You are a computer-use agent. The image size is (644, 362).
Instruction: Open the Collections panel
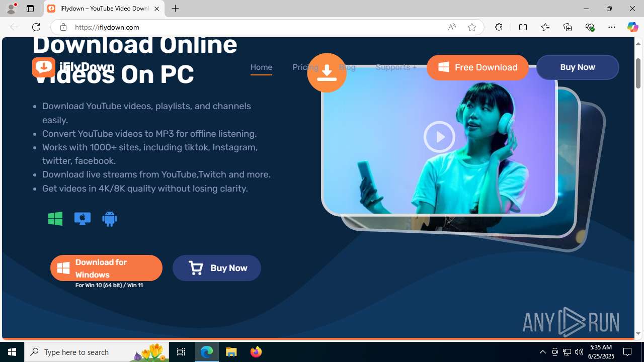[568, 27]
